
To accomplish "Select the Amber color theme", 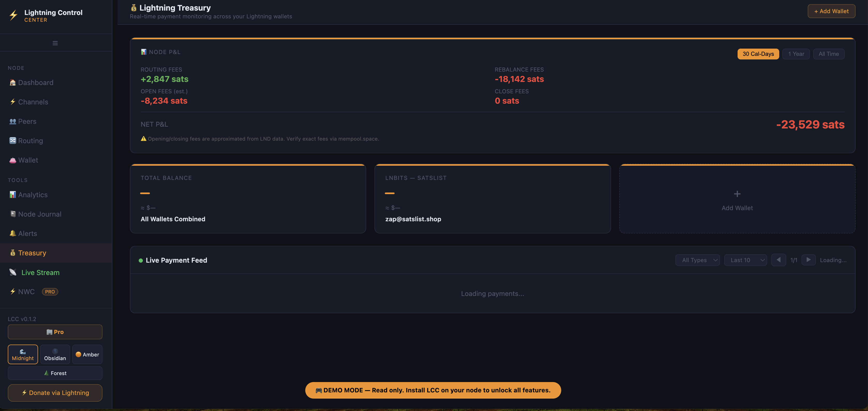I will click(87, 354).
